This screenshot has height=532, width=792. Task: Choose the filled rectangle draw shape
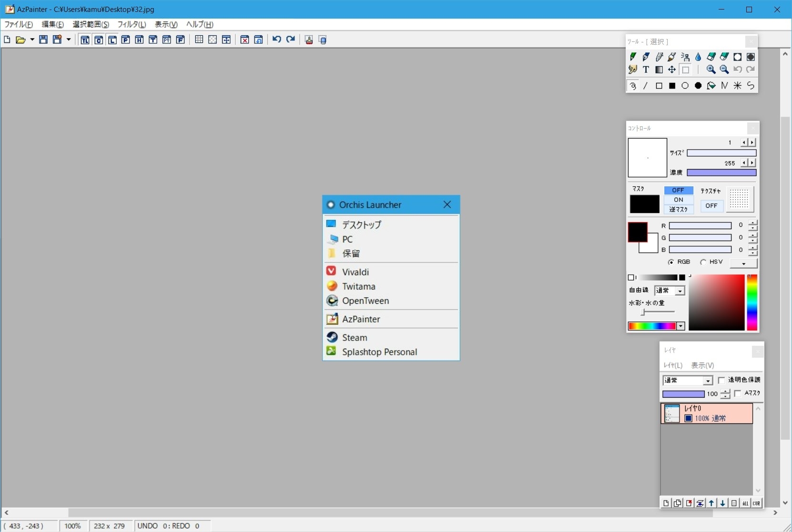672,86
